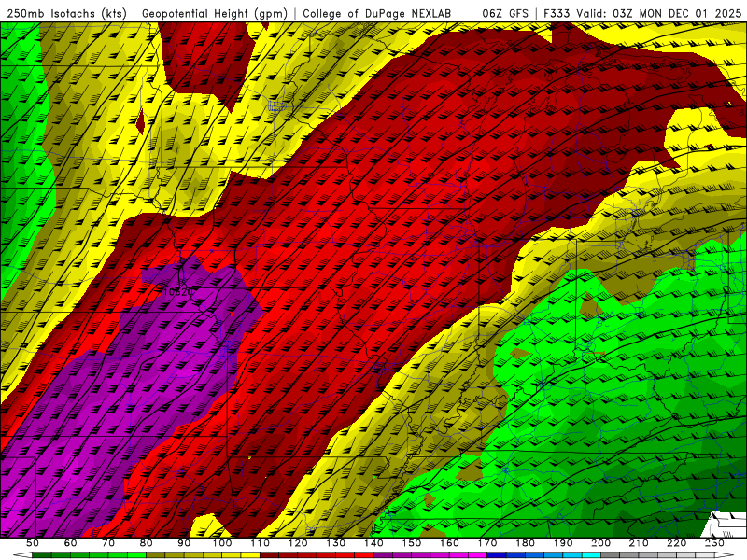Click the "F333" forecast hour label

tap(557, 13)
